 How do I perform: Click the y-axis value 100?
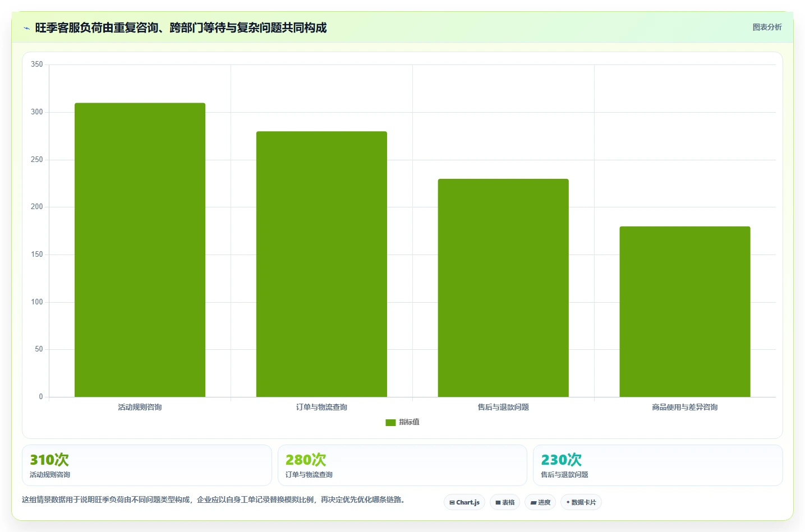[37, 302]
